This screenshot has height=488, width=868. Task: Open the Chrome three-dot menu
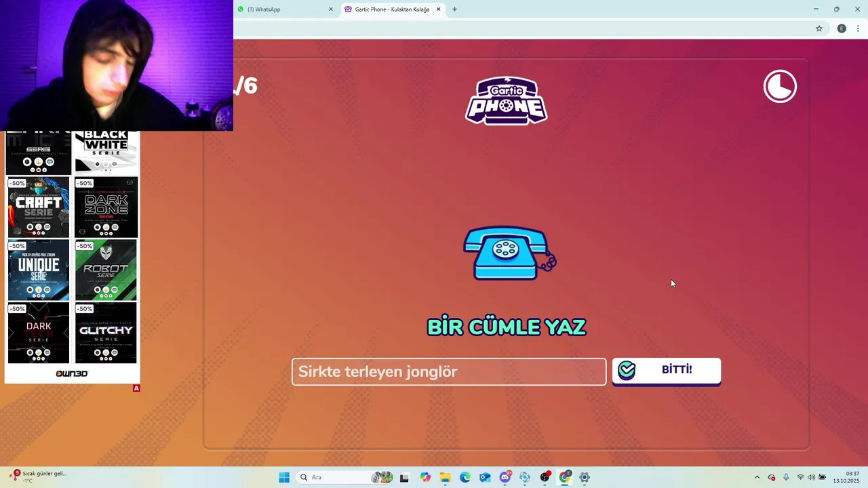(x=859, y=28)
